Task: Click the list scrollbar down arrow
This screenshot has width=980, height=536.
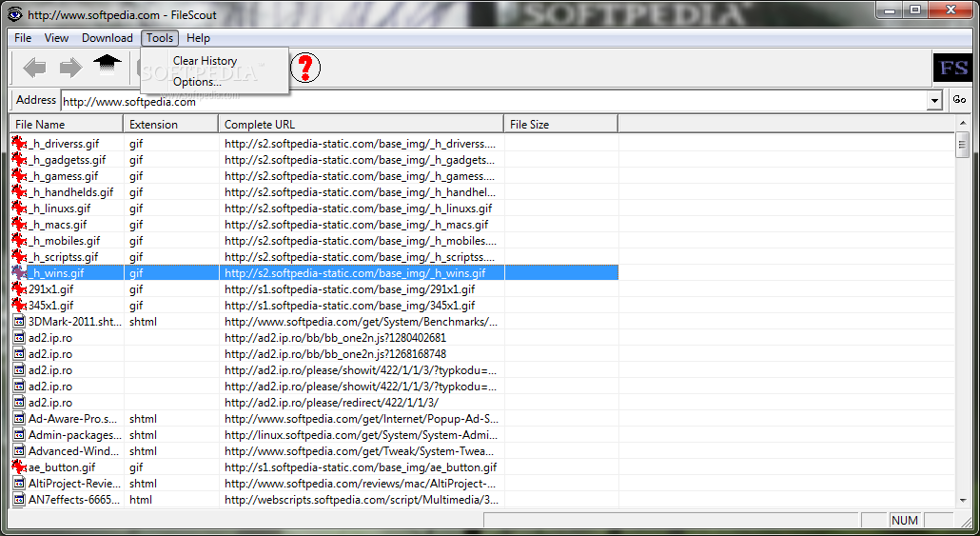Action: click(963, 501)
